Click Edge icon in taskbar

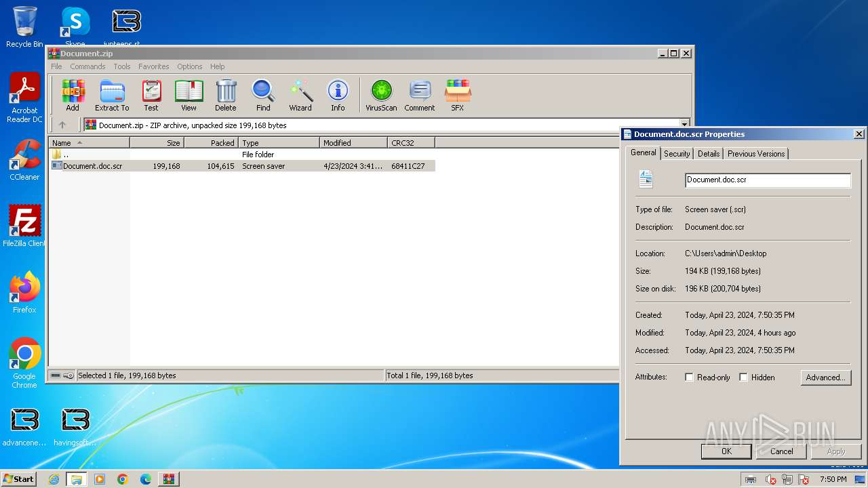coord(146,479)
